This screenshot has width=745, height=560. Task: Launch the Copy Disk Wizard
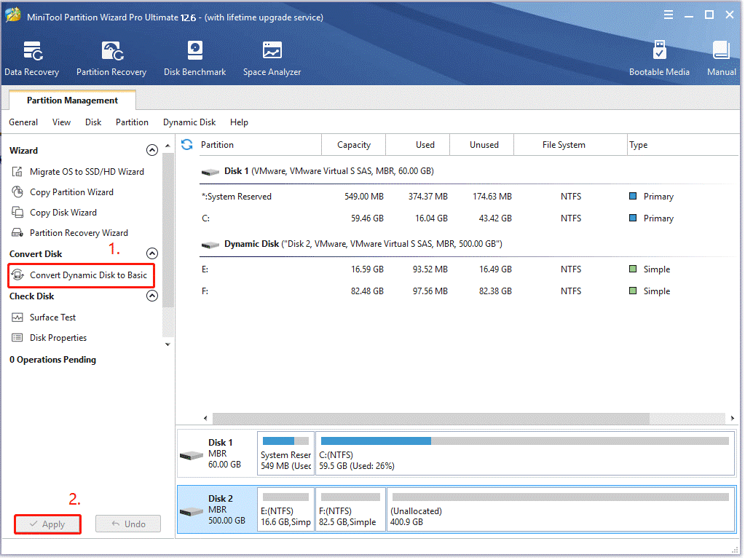coord(64,212)
